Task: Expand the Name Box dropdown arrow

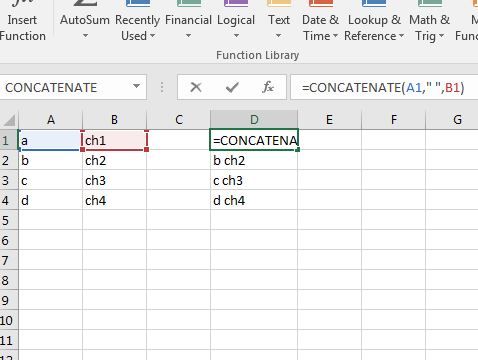Action: pos(136,87)
